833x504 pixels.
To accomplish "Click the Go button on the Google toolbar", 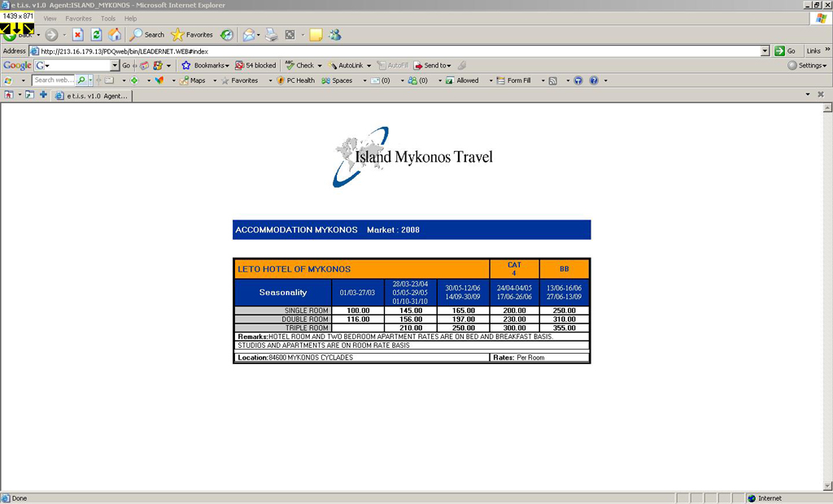I will click(x=126, y=65).
